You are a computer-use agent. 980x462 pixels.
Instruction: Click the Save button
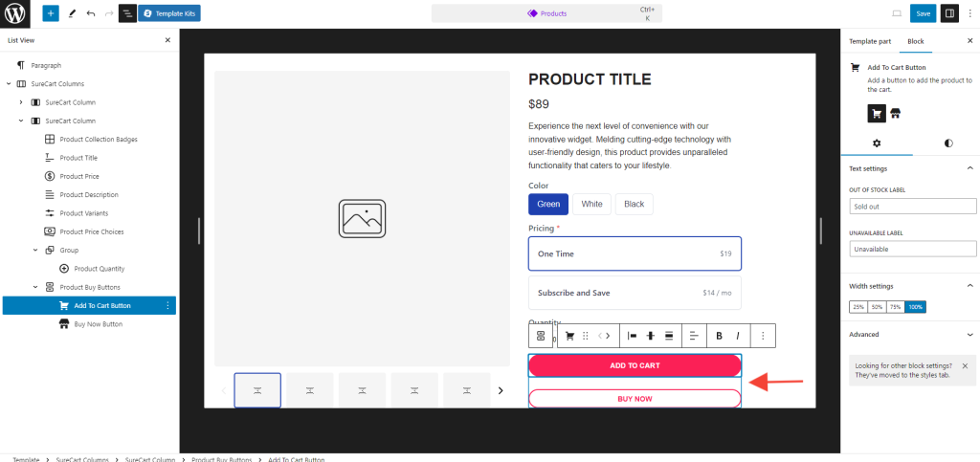pyautogui.click(x=923, y=13)
